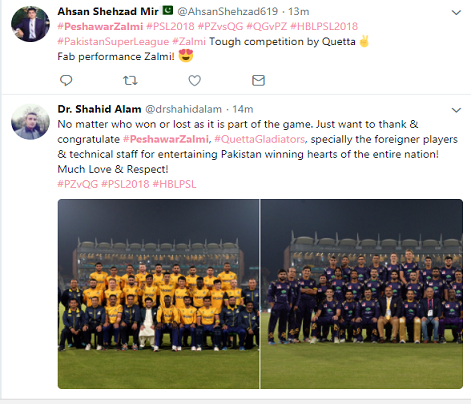Open the #QuettaGladiators hashtag link

click(x=259, y=139)
